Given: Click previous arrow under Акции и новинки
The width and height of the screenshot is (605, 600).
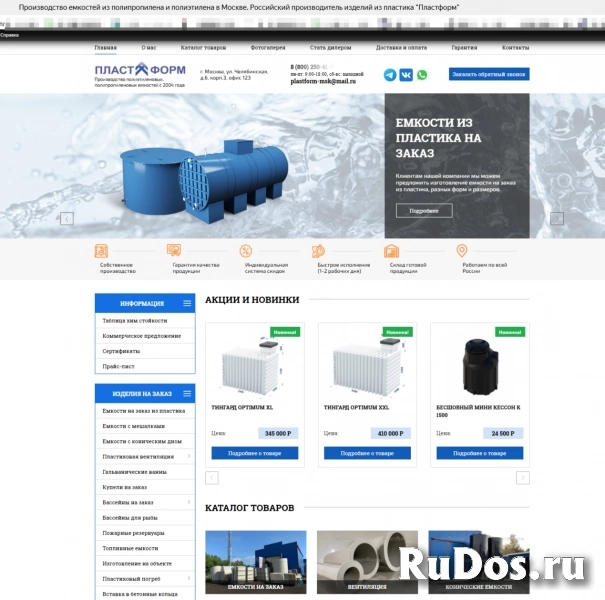Looking at the screenshot, I should pyautogui.click(x=212, y=478).
